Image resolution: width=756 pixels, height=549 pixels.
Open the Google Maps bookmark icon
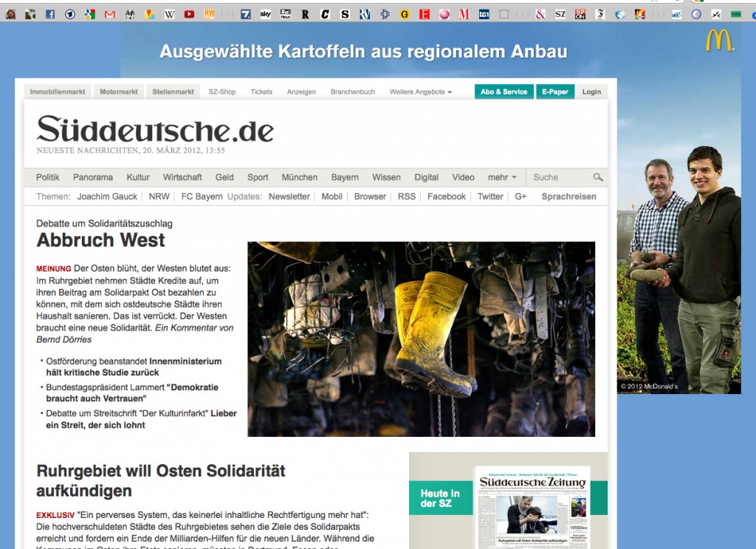(149, 15)
